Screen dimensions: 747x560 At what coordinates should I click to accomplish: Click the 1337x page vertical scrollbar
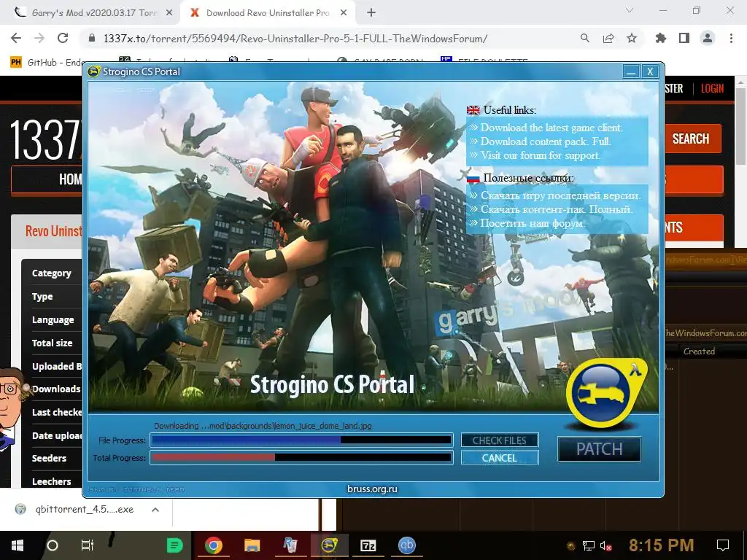pos(741,125)
